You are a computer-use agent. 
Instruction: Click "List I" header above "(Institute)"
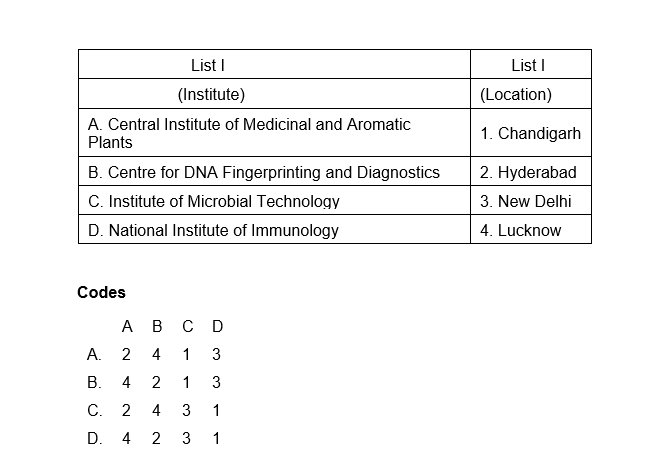[207, 65]
